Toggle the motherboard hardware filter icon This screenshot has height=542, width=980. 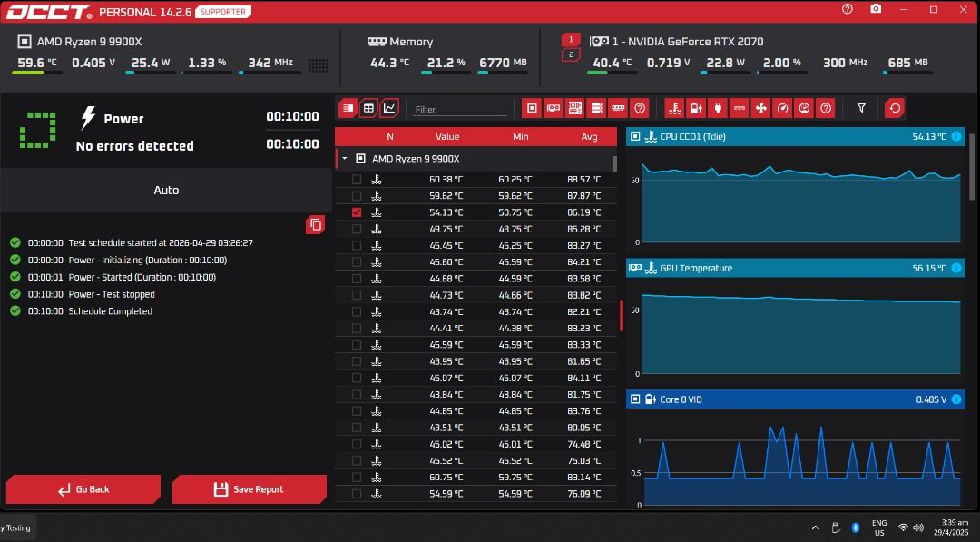click(x=574, y=108)
